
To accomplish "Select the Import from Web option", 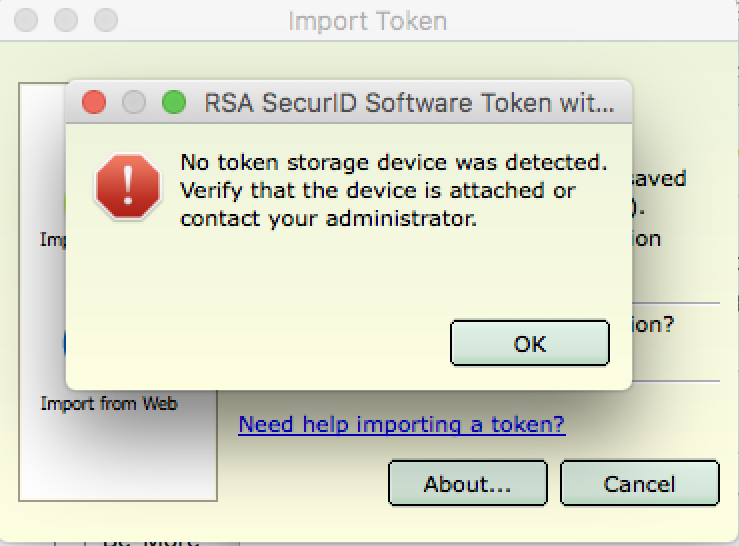I will tap(109, 404).
